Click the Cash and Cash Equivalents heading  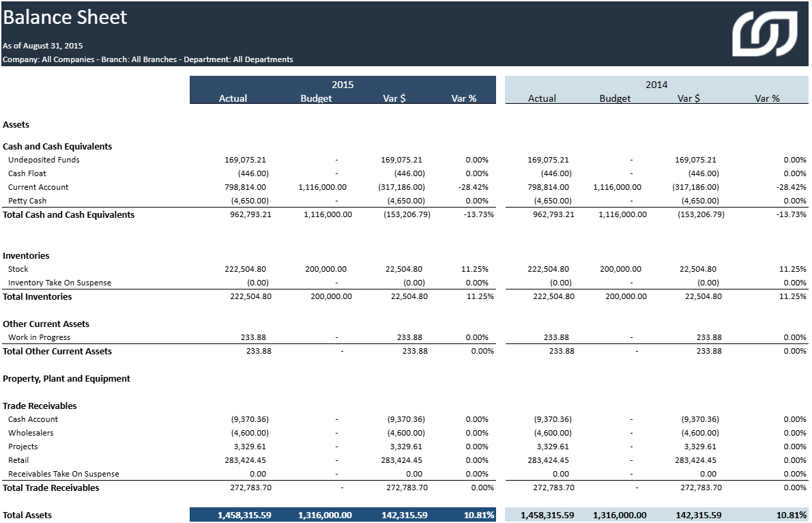pyautogui.click(x=57, y=146)
